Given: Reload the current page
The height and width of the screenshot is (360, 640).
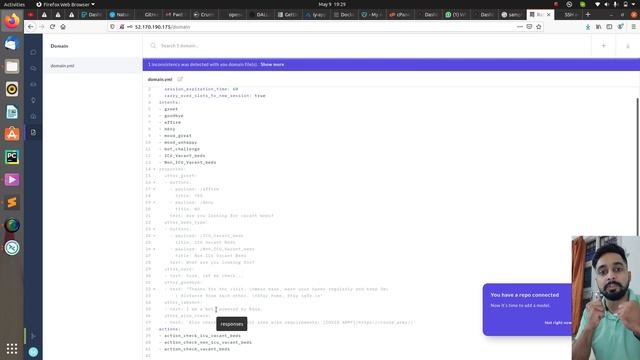Looking at the screenshot, I should coord(52,27).
